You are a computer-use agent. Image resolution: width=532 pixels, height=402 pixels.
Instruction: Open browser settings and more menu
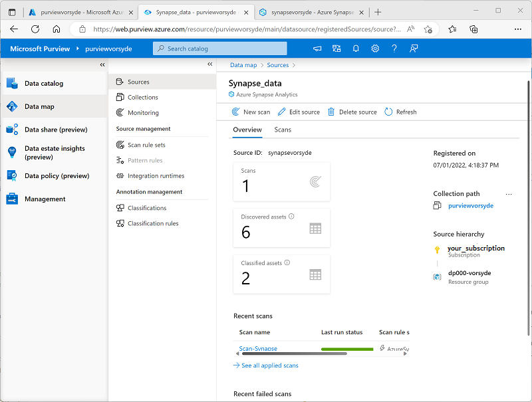pyautogui.click(x=518, y=29)
